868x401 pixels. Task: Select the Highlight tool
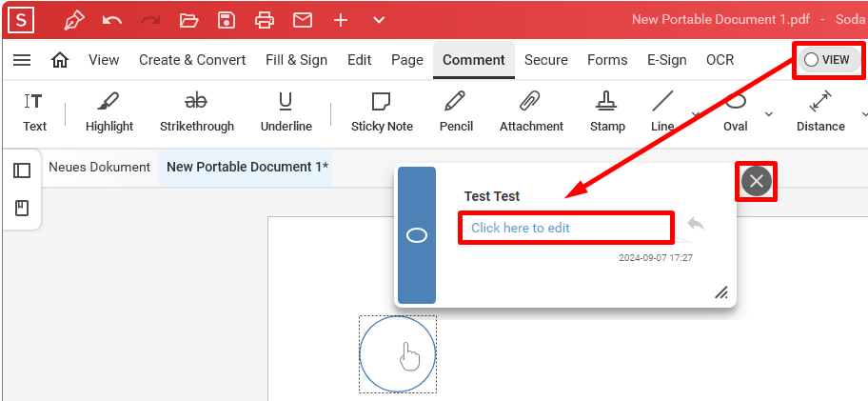[109, 112]
